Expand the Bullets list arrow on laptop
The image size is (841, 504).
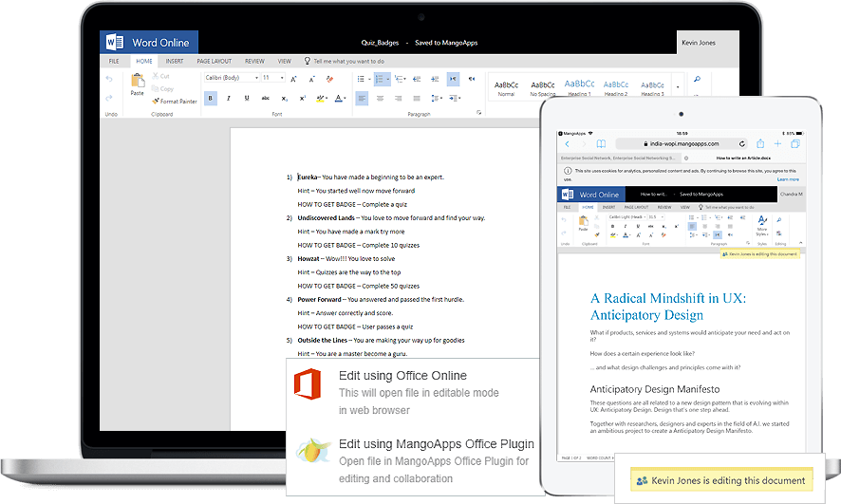click(369, 79)
